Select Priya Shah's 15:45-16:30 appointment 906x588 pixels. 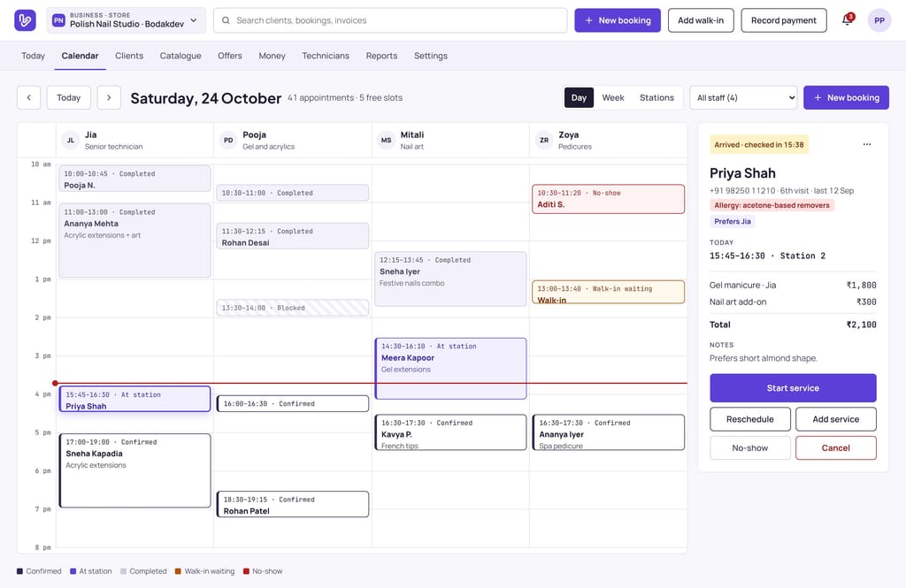tap(134, 399)
